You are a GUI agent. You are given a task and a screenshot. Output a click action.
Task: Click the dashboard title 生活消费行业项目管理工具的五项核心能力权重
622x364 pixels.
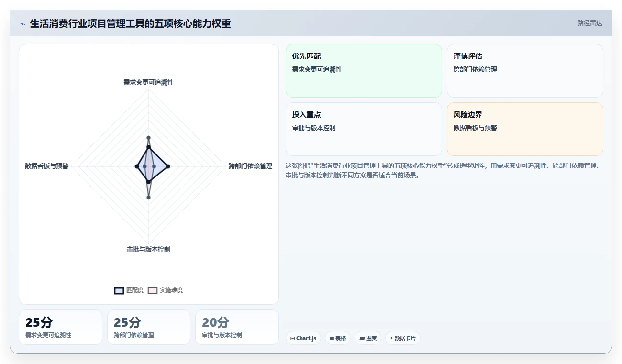pos(131,23)
